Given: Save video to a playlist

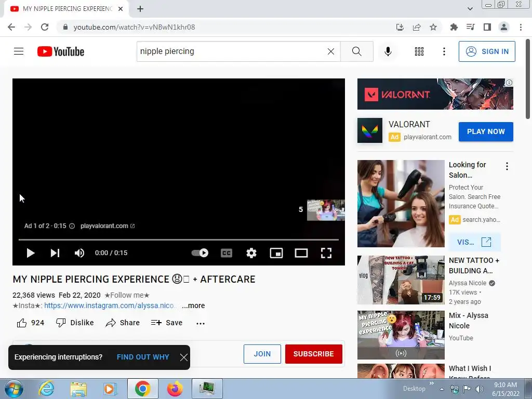Looking at the screenshot, I should point(167,323).
